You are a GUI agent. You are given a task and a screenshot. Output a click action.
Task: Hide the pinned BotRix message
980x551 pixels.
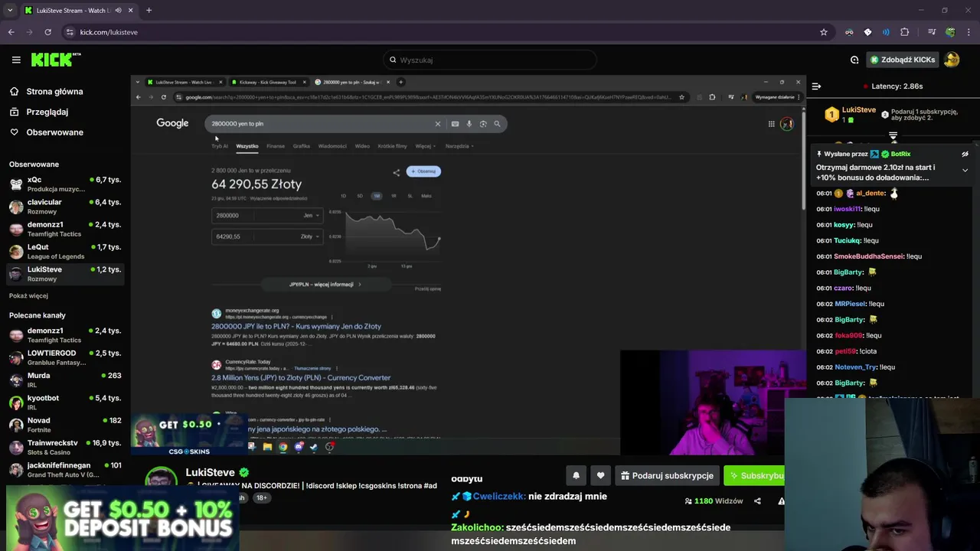[965, 154]
